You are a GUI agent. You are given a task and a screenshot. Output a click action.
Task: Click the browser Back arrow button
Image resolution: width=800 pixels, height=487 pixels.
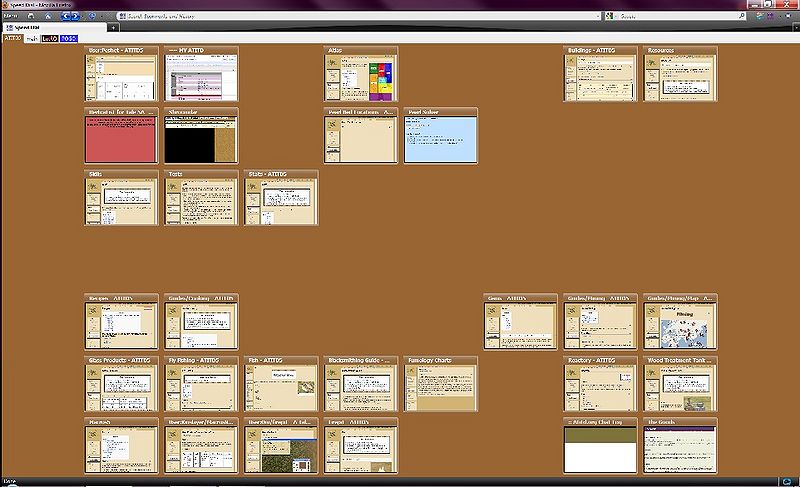[x=66, y=16]
